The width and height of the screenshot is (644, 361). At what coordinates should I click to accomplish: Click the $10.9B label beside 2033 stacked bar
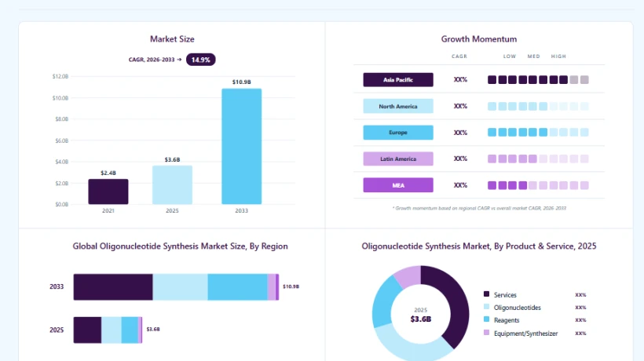(291, 286)
